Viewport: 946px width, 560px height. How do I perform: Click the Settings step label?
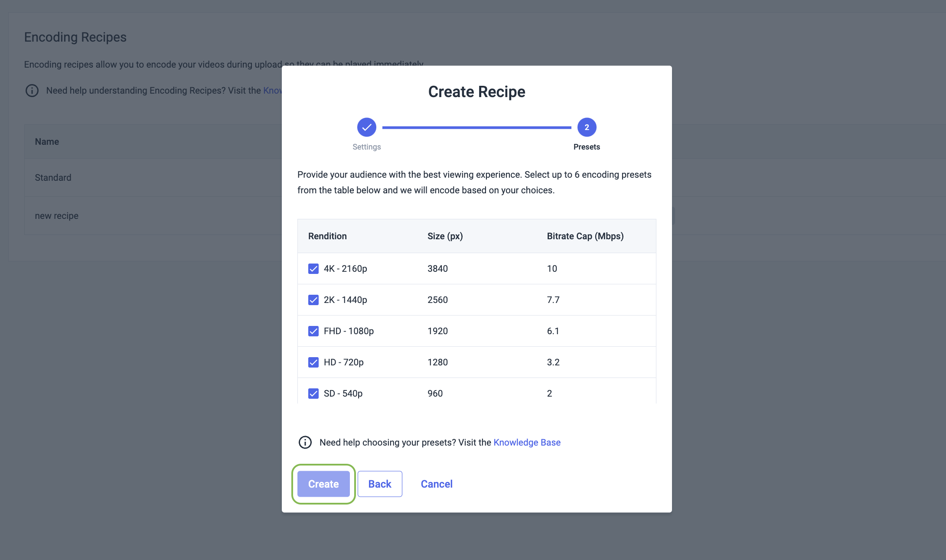tap(366, 147)
